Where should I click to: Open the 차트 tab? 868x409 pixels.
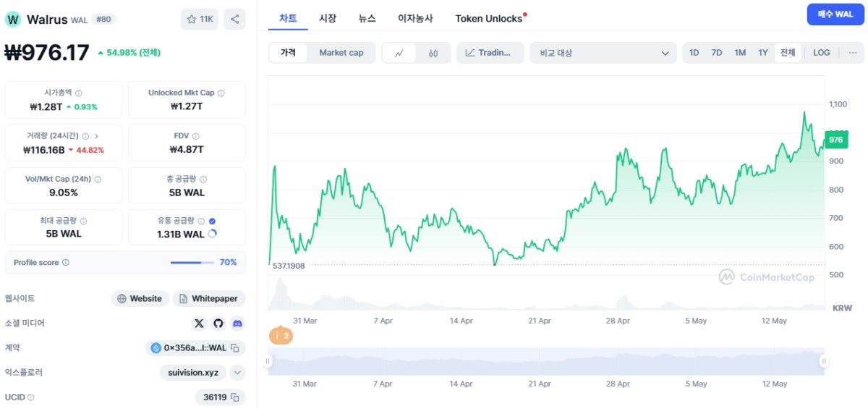(288, 18)
